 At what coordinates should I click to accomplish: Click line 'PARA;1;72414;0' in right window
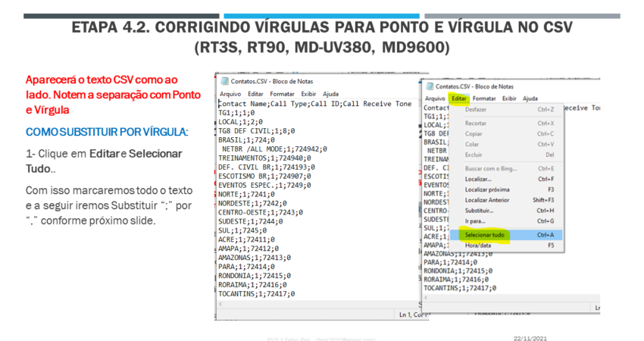(451, 262)
